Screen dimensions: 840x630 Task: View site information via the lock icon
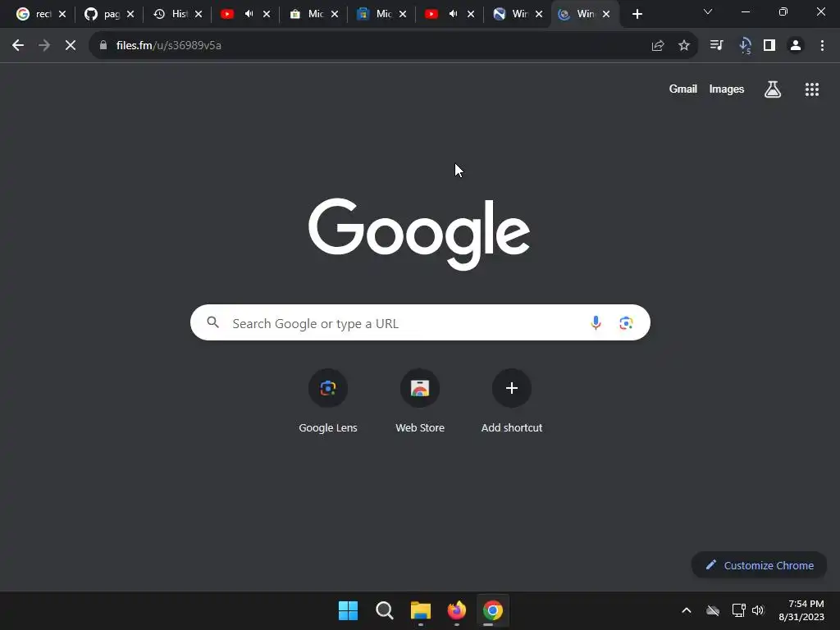point(103,46)
